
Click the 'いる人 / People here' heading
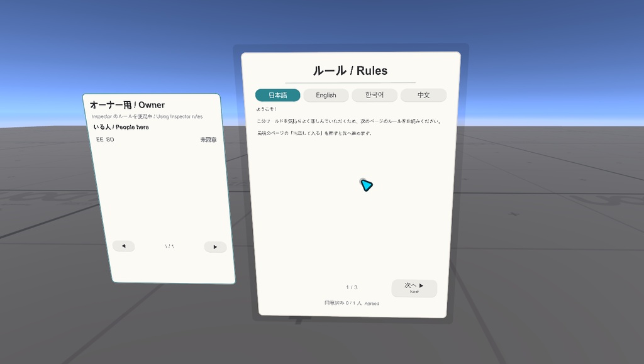(x=121, y=127)
